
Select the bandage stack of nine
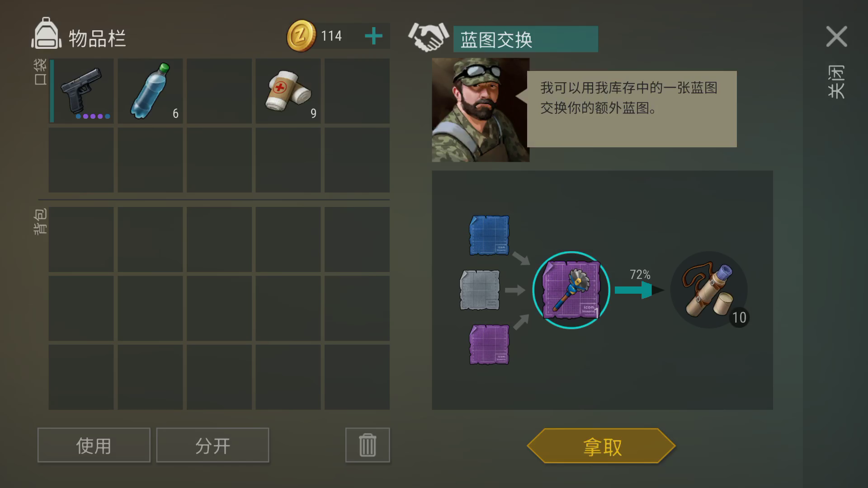coord(288,91)
